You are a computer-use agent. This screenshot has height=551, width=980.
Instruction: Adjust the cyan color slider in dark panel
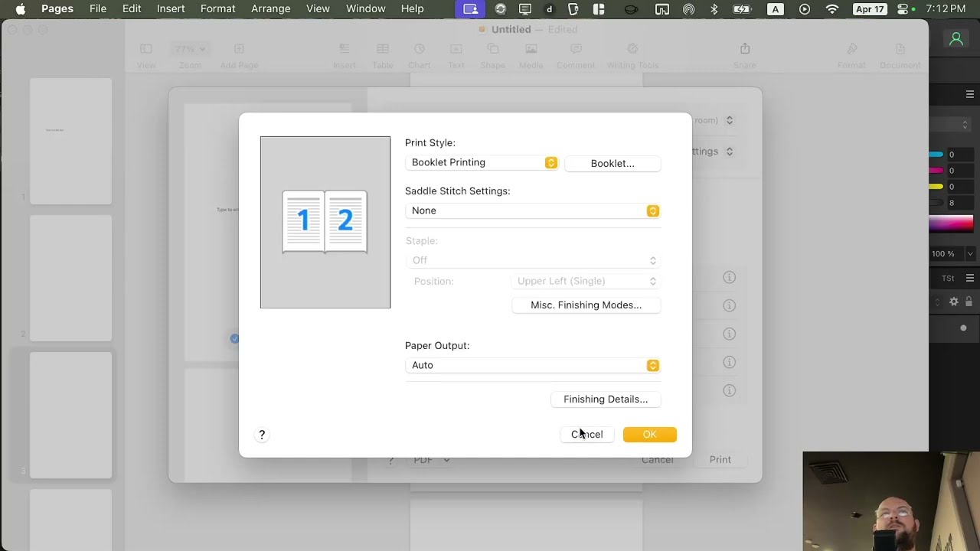[x=936, y=155]
